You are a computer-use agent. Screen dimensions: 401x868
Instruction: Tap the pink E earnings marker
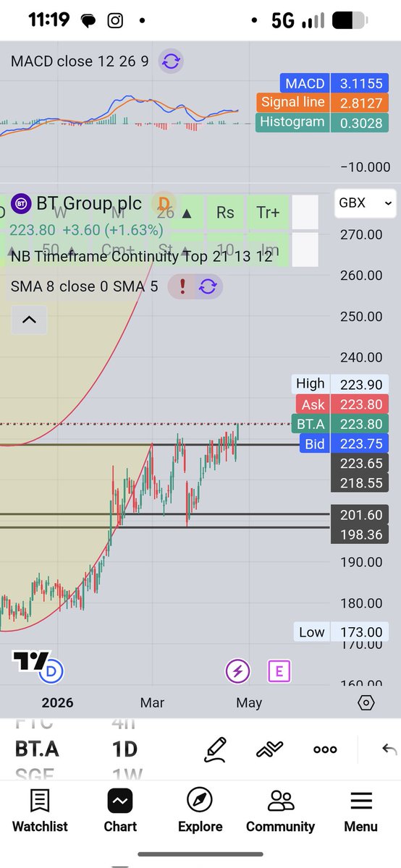[x=279, y=671]
